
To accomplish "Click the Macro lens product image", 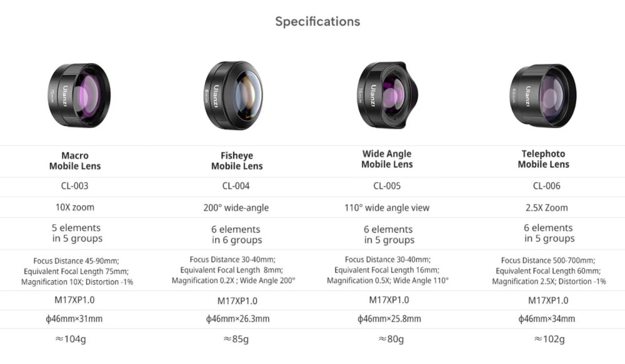I will click(x=79, y=96).
